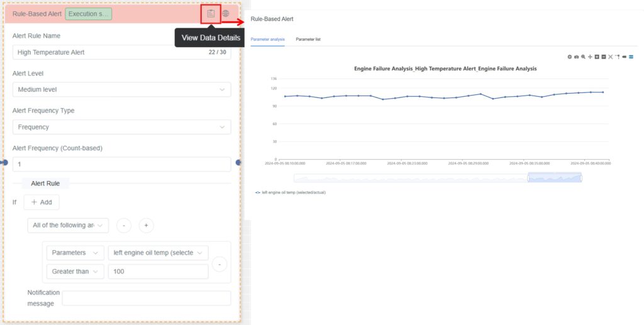Click the globe icon in alert header

click(226, 13)
